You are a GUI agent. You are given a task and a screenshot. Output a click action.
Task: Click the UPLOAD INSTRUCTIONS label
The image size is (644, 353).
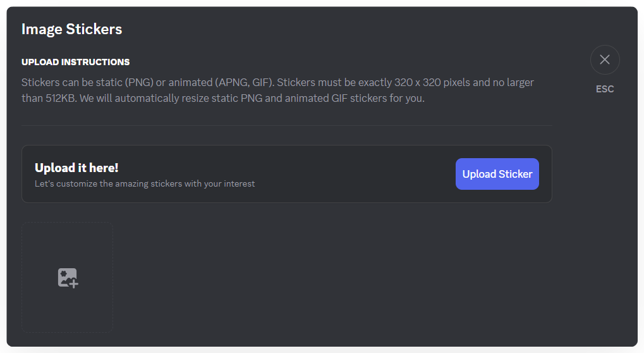tap(75, 62)
